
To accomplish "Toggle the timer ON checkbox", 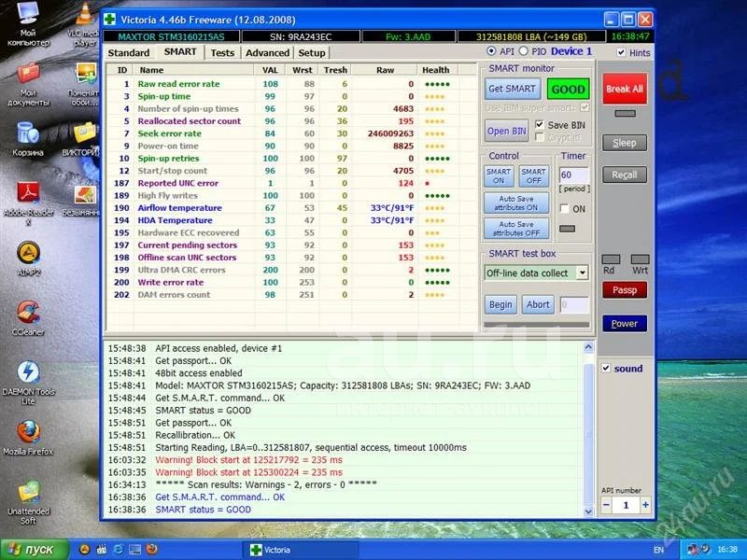I will pos(565,208).
